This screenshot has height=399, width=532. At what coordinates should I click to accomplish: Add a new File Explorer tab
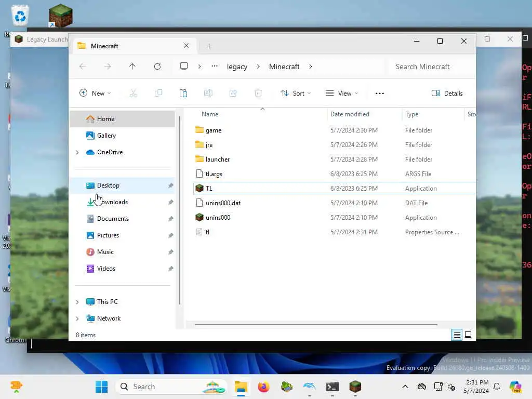(209, 46)
